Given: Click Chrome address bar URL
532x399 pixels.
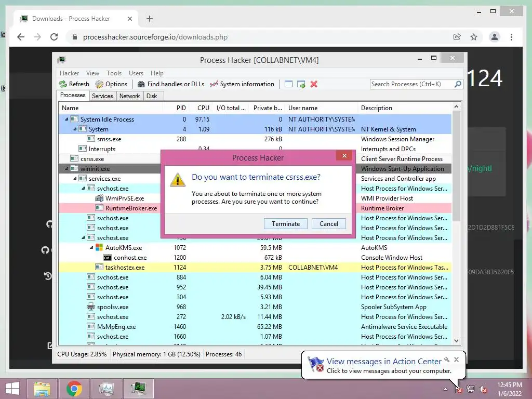Looking at the screenshot, I should pos(155,37).
